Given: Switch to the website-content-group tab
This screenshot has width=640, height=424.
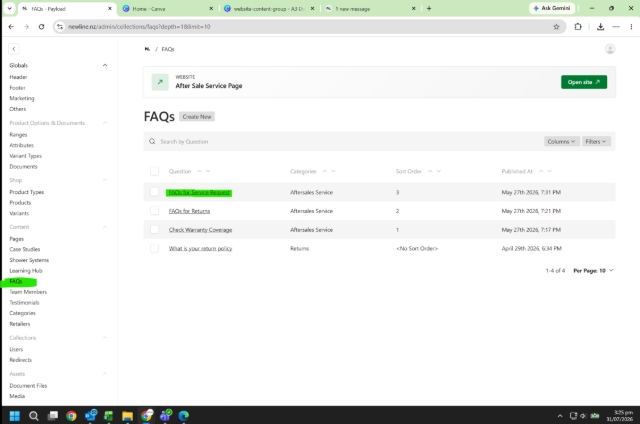Looking at the screenshot, I should pos(269,9).
